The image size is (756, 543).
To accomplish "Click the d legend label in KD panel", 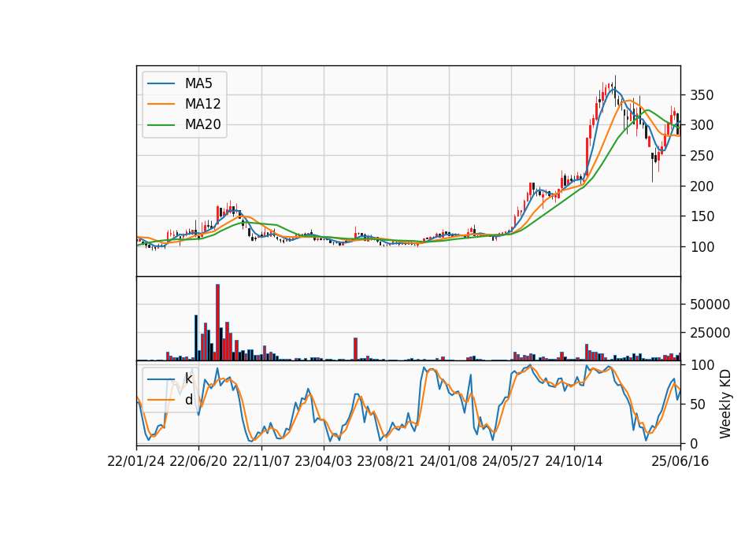I will point(188,400).
